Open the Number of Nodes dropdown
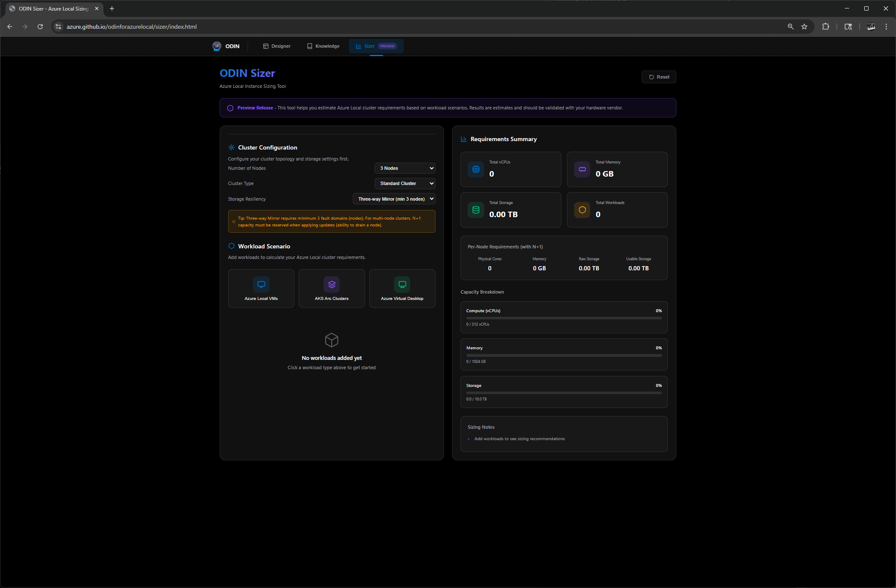Image resolution: width=896 pixels, height=588 pixels. [x=405, y=168]
